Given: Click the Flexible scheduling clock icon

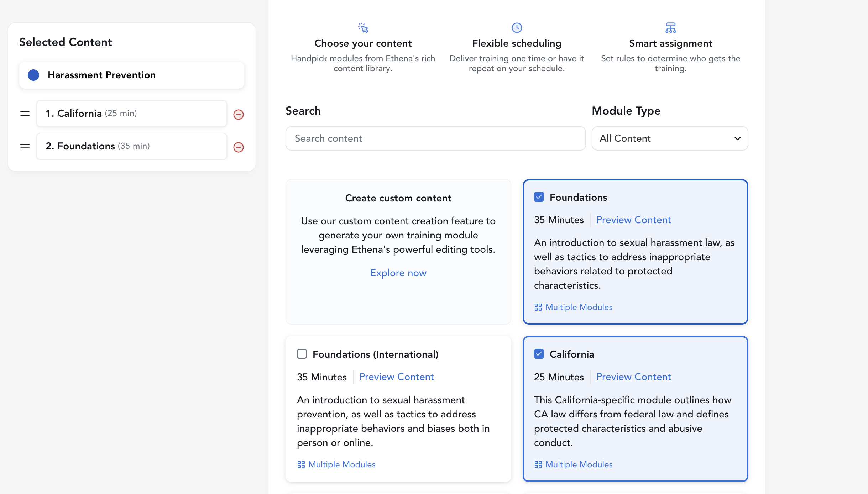Looking at the screenshot, I should click(x=517, y=27).
